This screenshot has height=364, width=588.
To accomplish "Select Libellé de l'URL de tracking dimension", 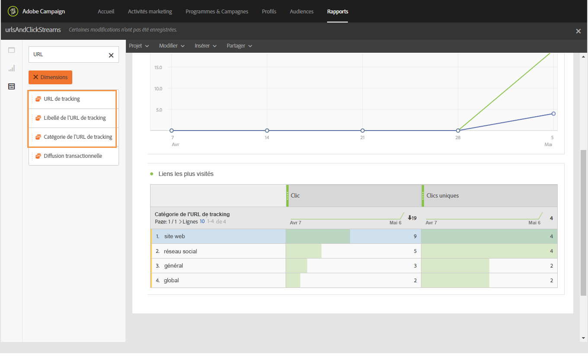I will coord(74,118).
